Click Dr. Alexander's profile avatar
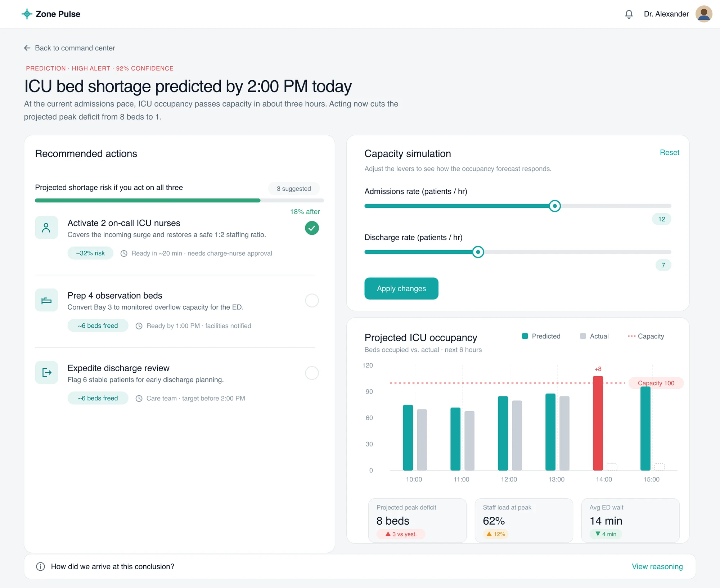This screenshot has height=588, width=720. pyautogui.click(x=703, y=14)
